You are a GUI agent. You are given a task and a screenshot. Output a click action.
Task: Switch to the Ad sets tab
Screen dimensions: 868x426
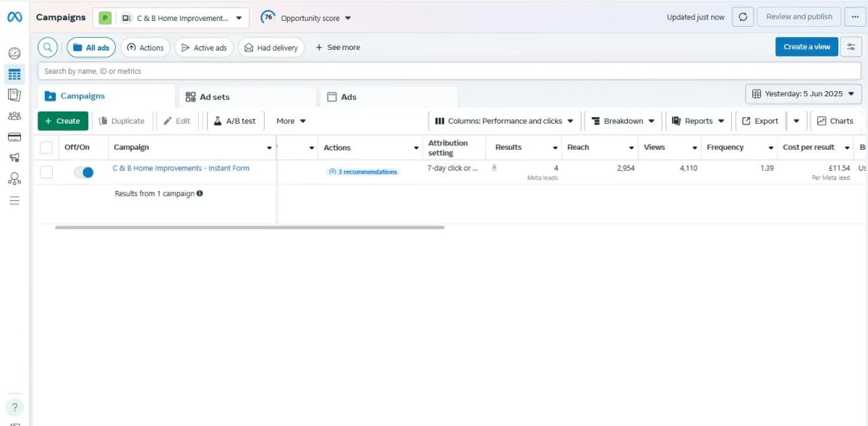tap(247, 97)
